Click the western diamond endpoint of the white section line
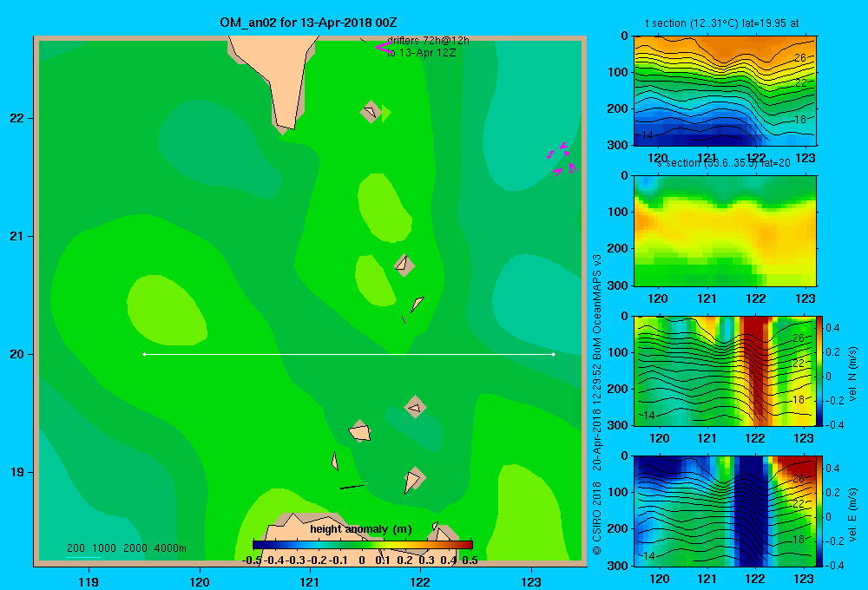This screenshot has height=590, width=868. tap(144, 354)
